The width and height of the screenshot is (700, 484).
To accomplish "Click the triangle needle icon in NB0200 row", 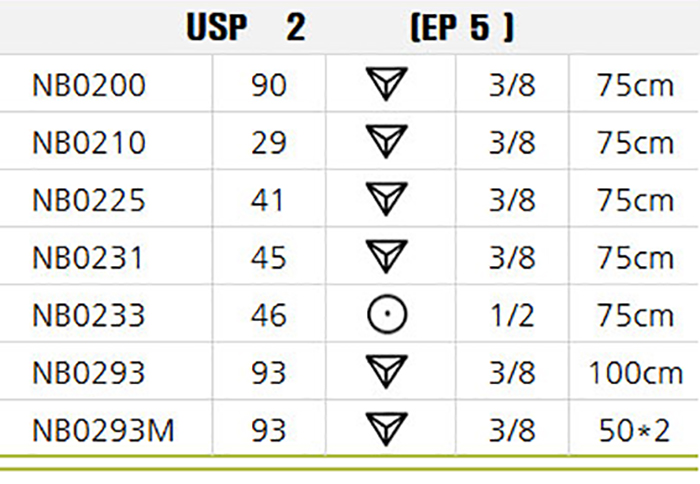I will (387, 83).
